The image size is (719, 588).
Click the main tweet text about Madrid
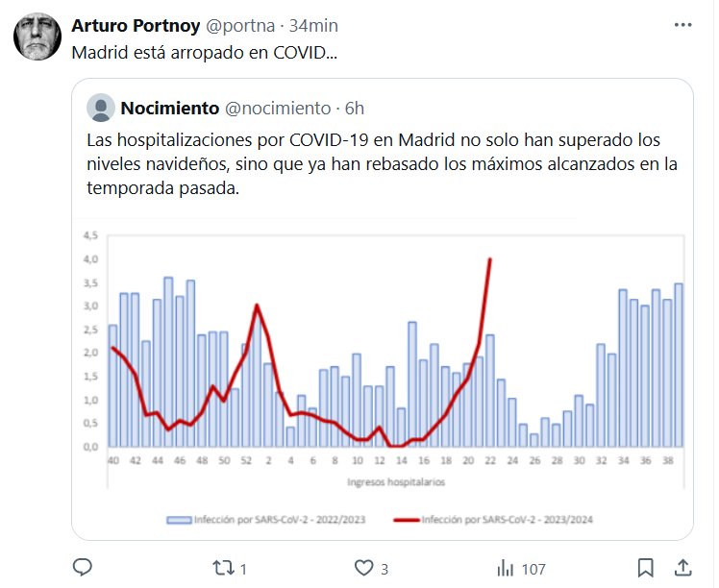click(205, 50)
